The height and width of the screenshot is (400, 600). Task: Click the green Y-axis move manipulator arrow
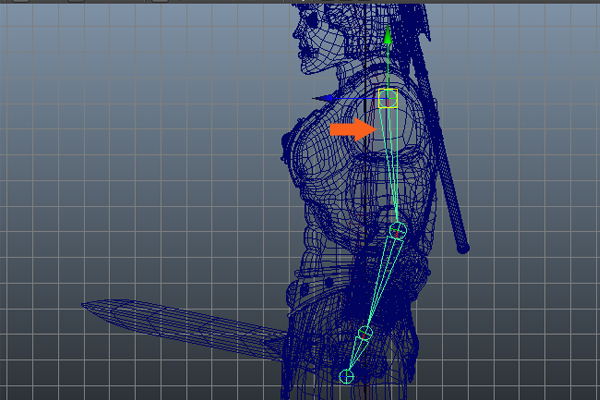tap(388, 34)
